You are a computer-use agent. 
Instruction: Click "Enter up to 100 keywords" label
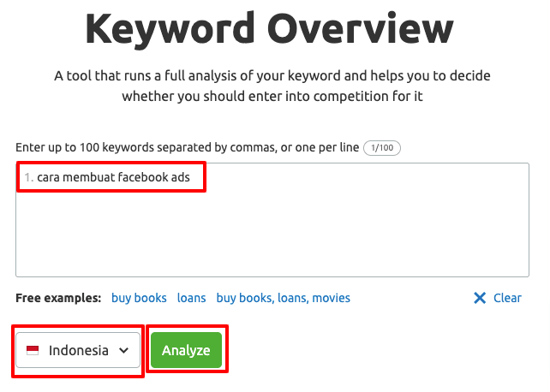(x=187, y=148)
